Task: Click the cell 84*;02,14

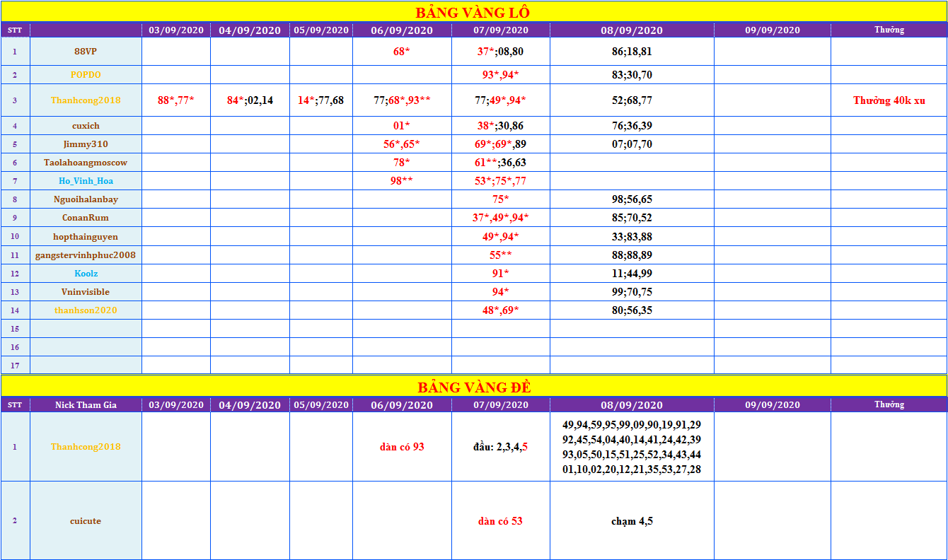Action: [x=250, y=100]
